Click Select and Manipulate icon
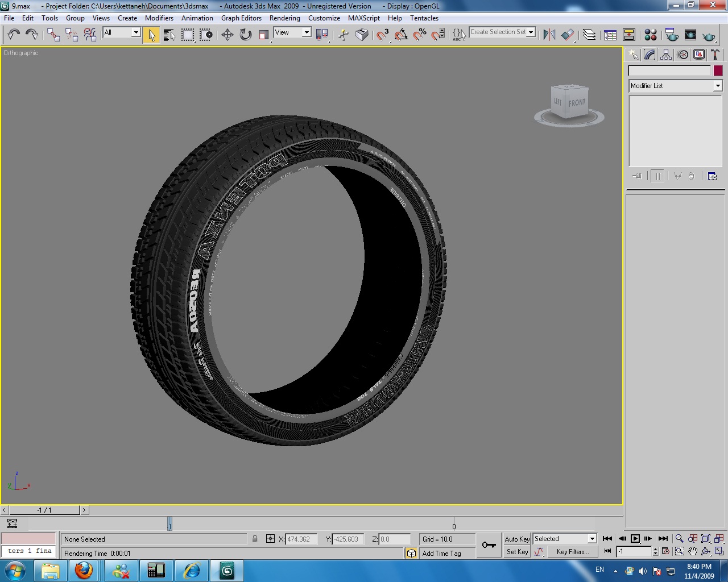Viewport: 728px width, 582px height. pyautogui.click(x=344, y=35)
